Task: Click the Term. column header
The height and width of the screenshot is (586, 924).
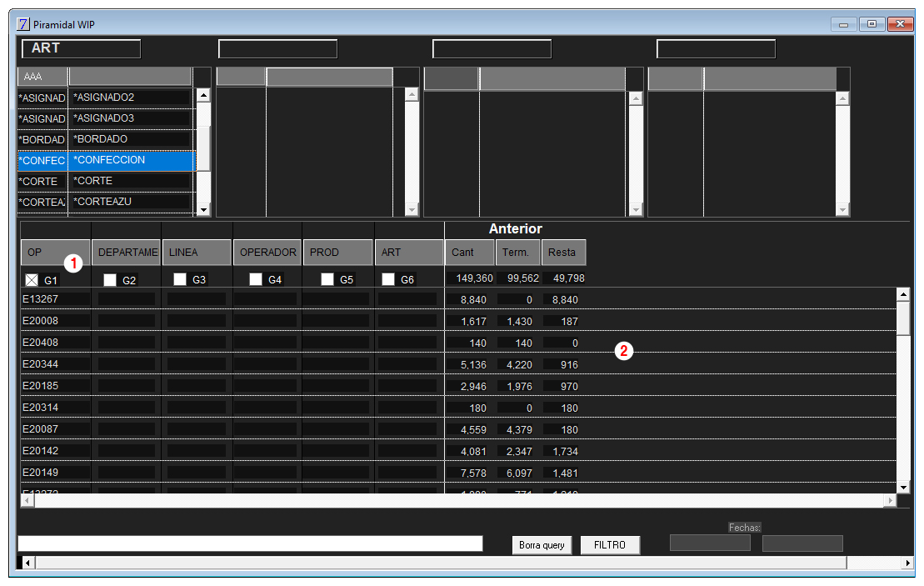Action: [518, 253]
